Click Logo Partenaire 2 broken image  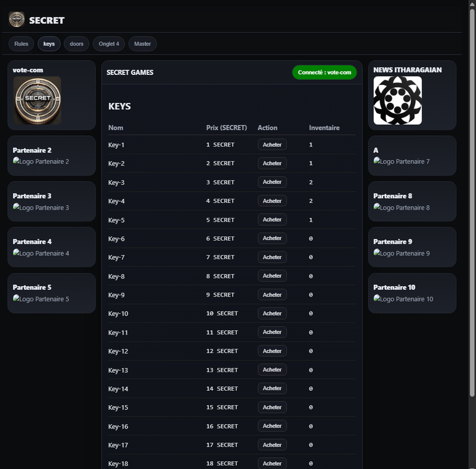point(41,161)
